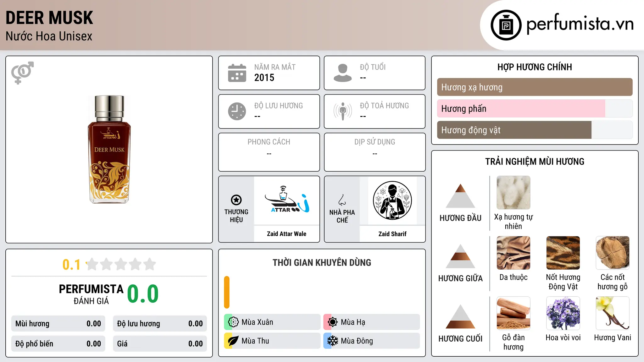Open the Da thuộc leather note image
Image resolution: width=644 pixels, height=362 pixels.
[514, 253]
